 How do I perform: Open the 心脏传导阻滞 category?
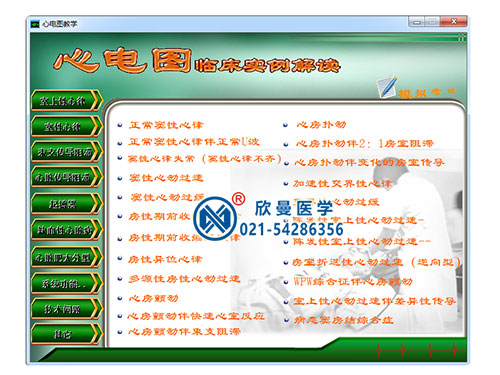click(x=66, y=177)
